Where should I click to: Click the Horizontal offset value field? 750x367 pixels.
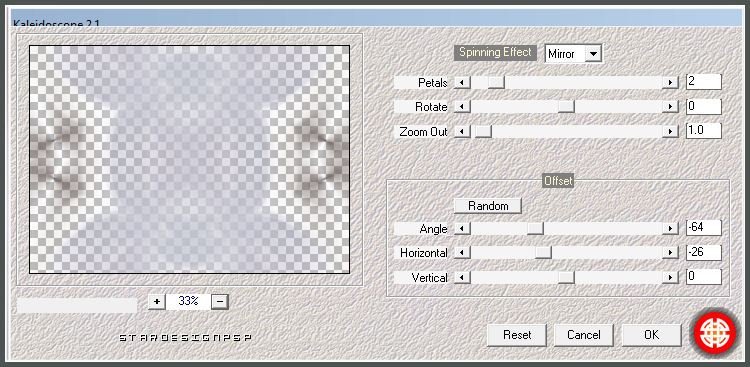[704, 252]
